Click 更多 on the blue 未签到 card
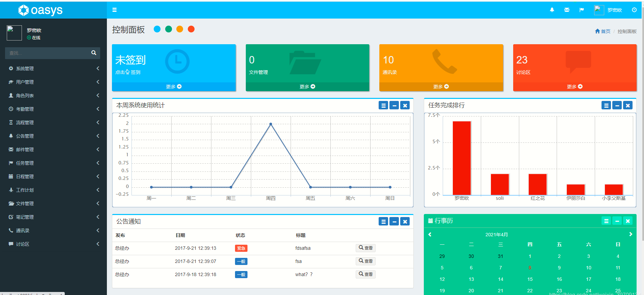The width and height of the screenshot is (644, 295). pyautogui.click(x=174, y=87)
